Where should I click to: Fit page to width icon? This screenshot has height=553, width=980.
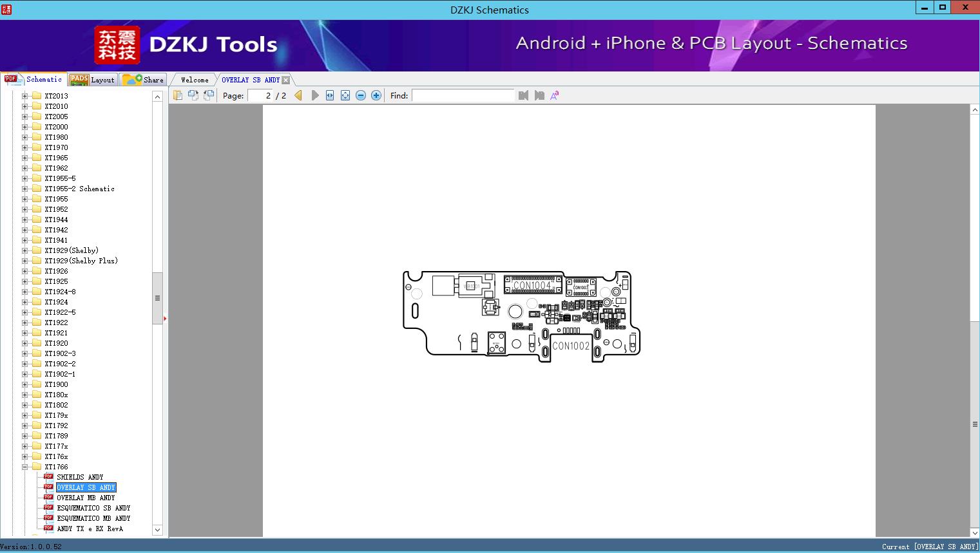click(330, 95)
